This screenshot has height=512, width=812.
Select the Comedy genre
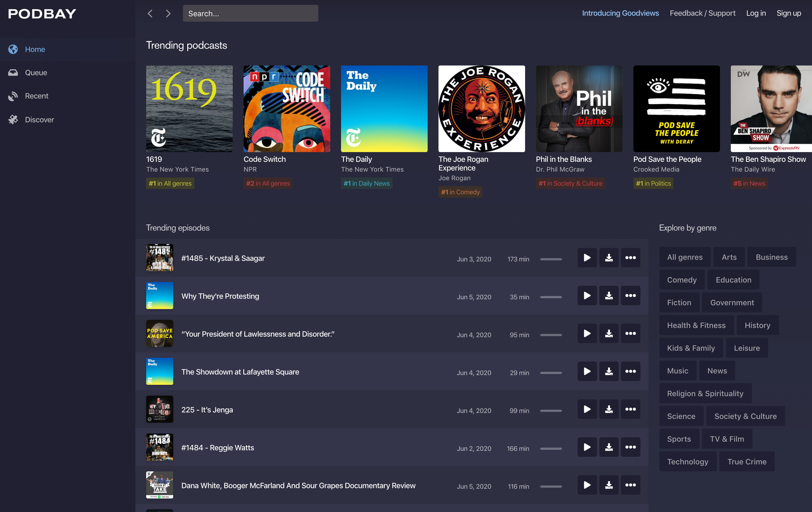(x=682, y=280)
